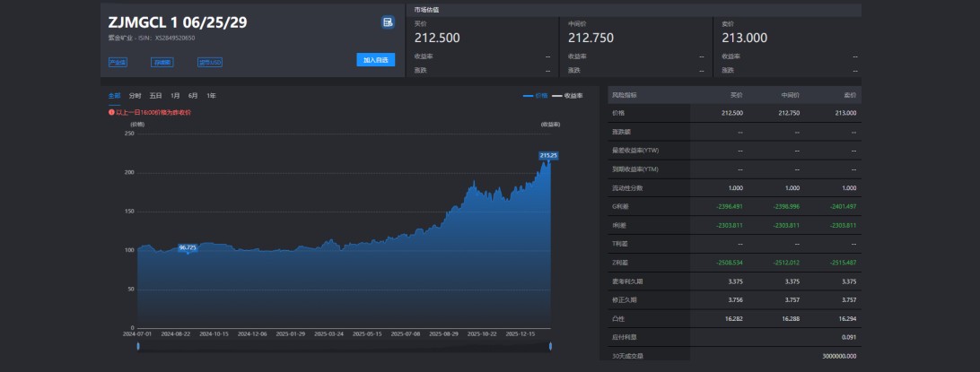This screenshot has width=980, height=372.
Task: Select the 分时 intraday tab
Action: coord(135,95)
